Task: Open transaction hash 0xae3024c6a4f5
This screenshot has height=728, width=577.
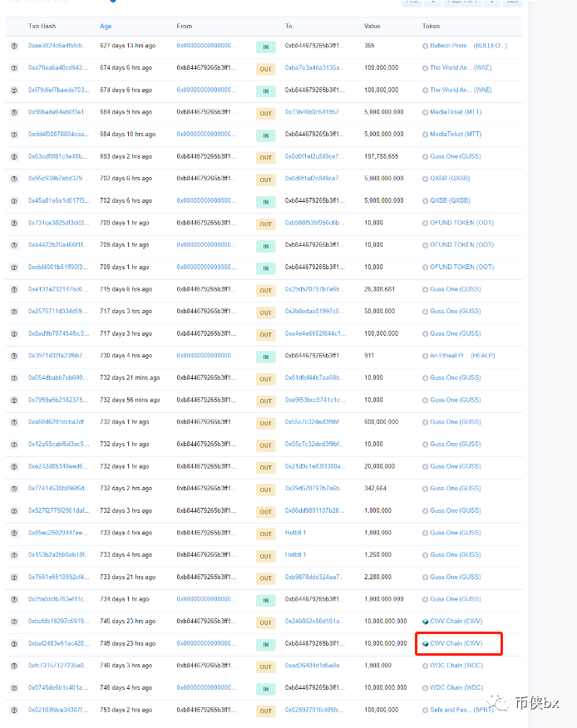Action: (57, 46)
